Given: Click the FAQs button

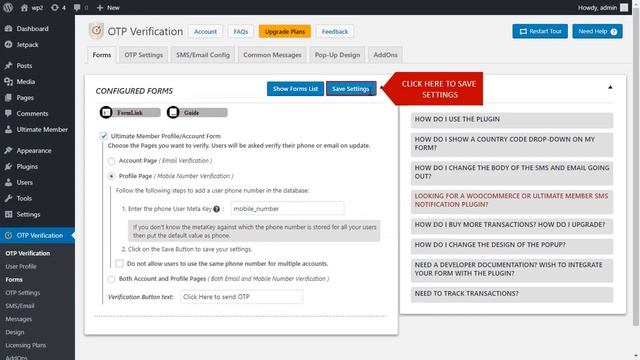Looking at the screenshot, I should coord(240,31).
